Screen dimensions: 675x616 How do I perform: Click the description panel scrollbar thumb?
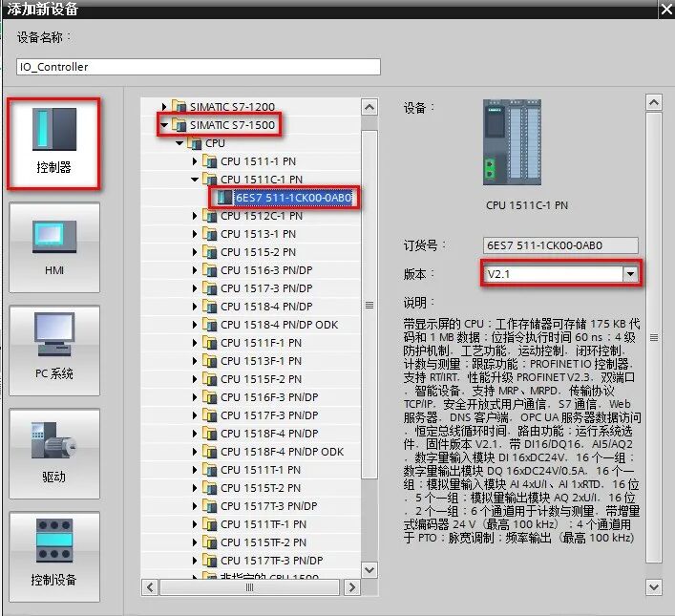point(654,337)
